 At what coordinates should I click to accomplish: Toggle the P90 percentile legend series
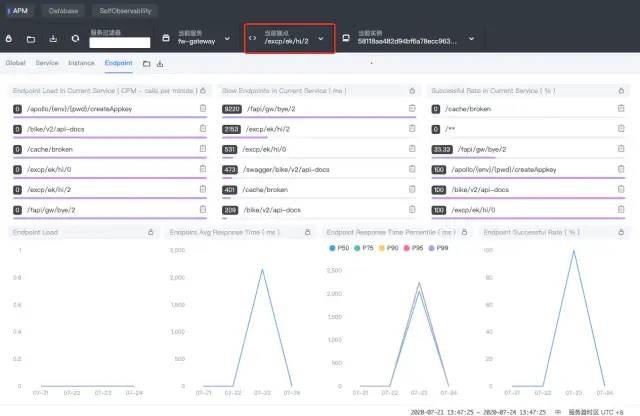(389, 248)
